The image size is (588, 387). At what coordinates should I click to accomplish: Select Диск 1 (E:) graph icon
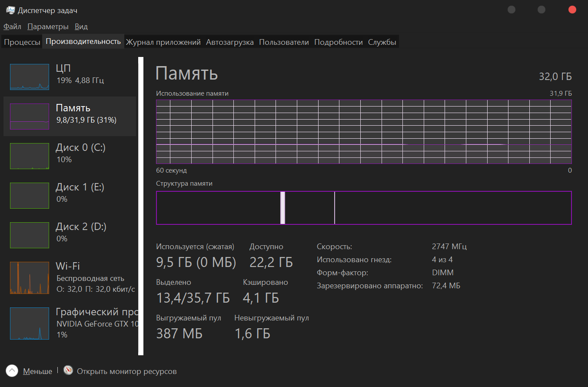pyautogui.click(x=29, y=196)
